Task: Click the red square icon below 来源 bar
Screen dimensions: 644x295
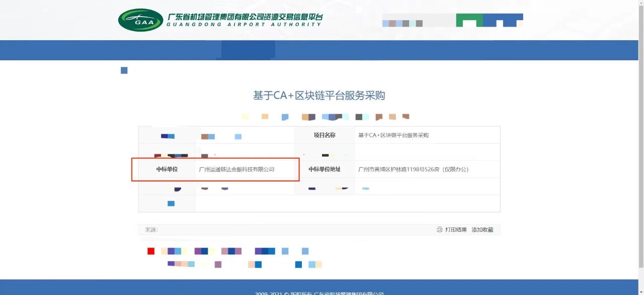Action: pyautogui.click(x=151, y=251)
